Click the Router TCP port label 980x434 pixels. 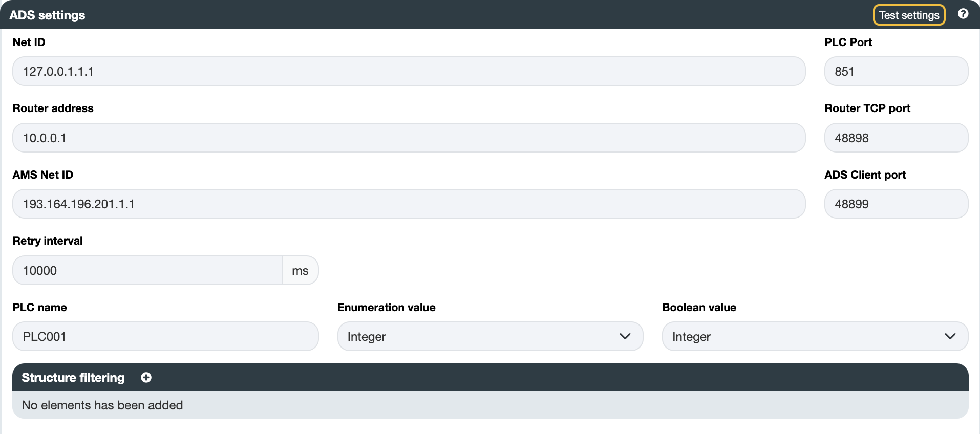(867, 108)
